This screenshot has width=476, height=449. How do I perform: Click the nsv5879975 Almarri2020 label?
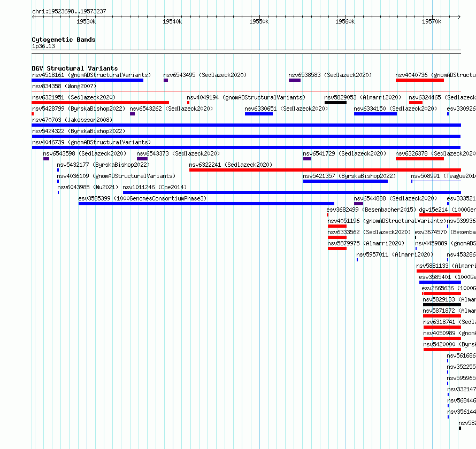click(366, 243)
